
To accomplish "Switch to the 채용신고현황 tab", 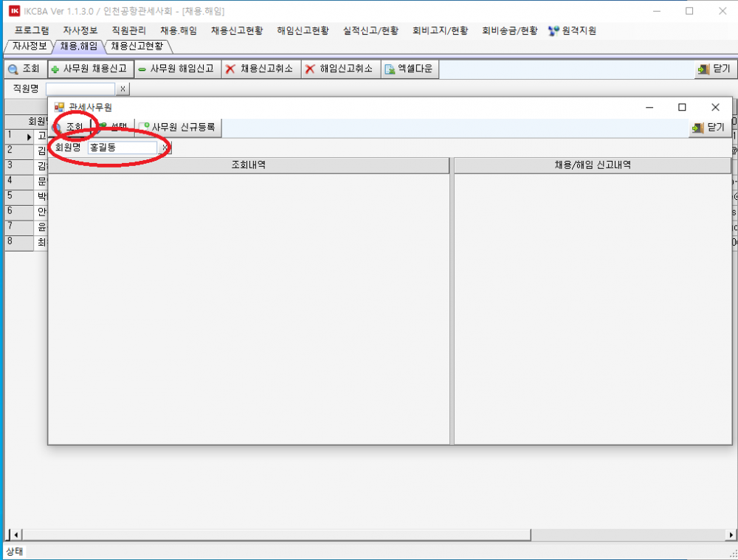I will [x=137, y=46].
